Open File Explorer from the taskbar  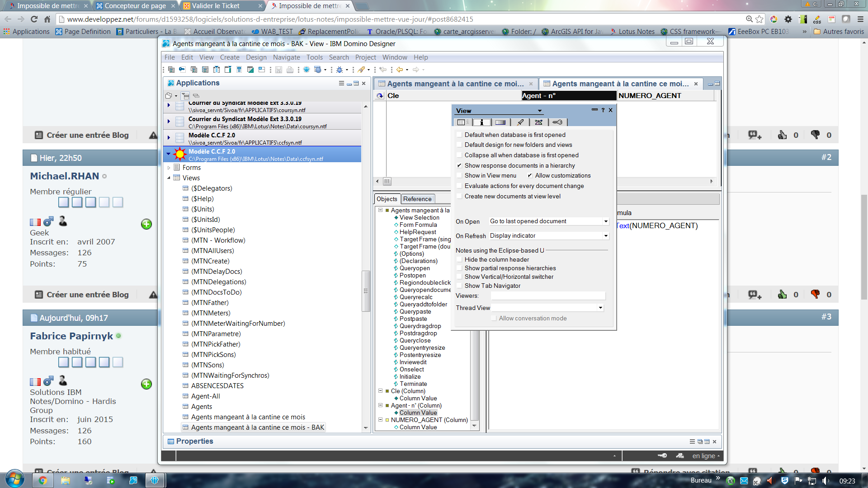(x=66, y=480)
